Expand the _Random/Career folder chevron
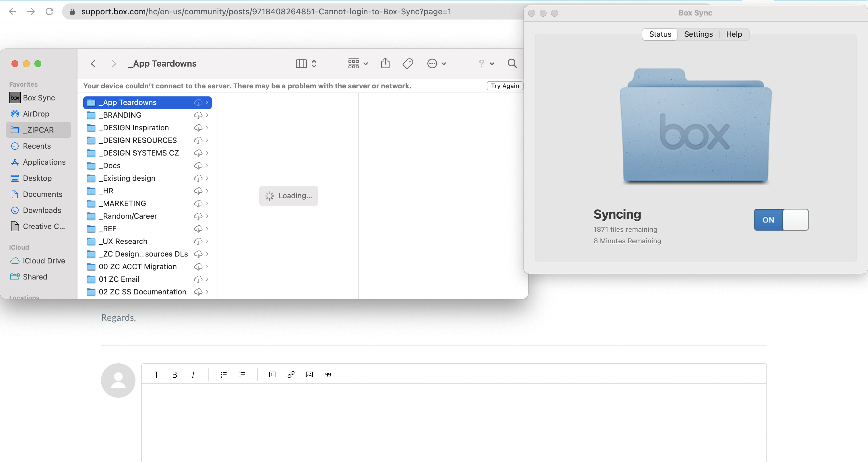This screenshot has height=462, width=868. click(x=207, y=216)
